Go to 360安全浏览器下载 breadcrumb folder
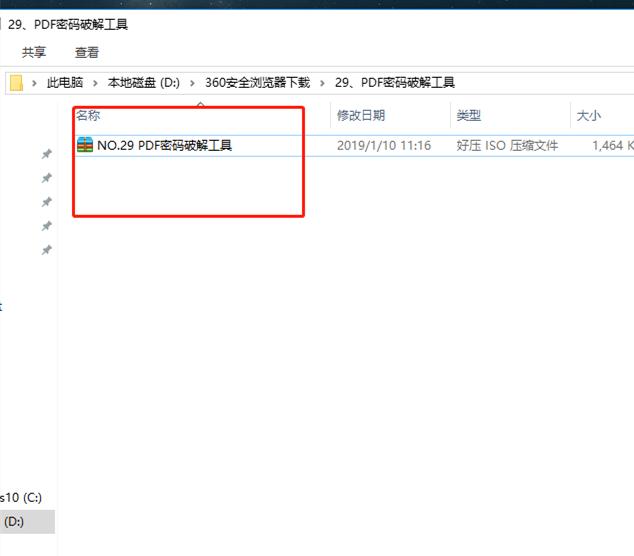 point(257,82)
